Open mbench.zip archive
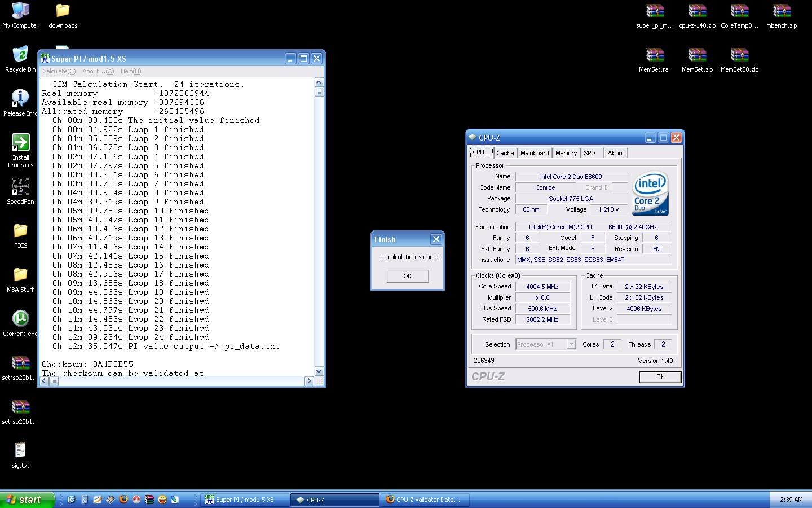 782,16
